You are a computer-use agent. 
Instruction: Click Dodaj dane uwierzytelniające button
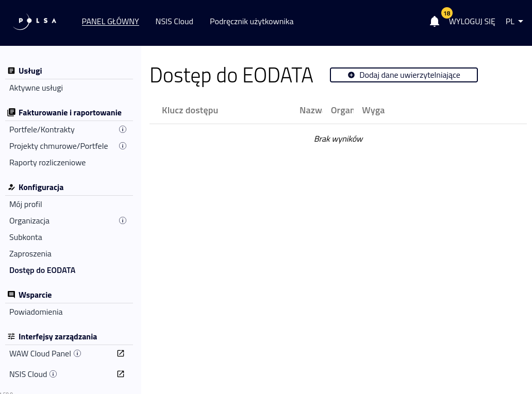[x=404, y=75]
